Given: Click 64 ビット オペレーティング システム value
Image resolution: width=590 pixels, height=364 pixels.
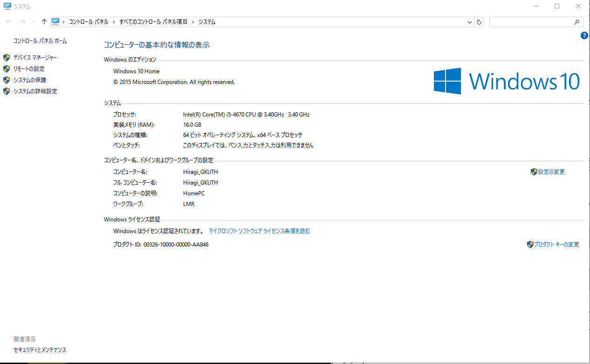Looking at the screenshot, I should (x=243, y=135).
